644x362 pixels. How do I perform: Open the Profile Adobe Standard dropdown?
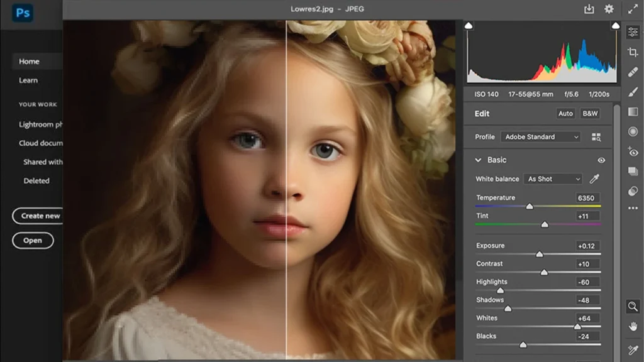(x=540, y=137)
